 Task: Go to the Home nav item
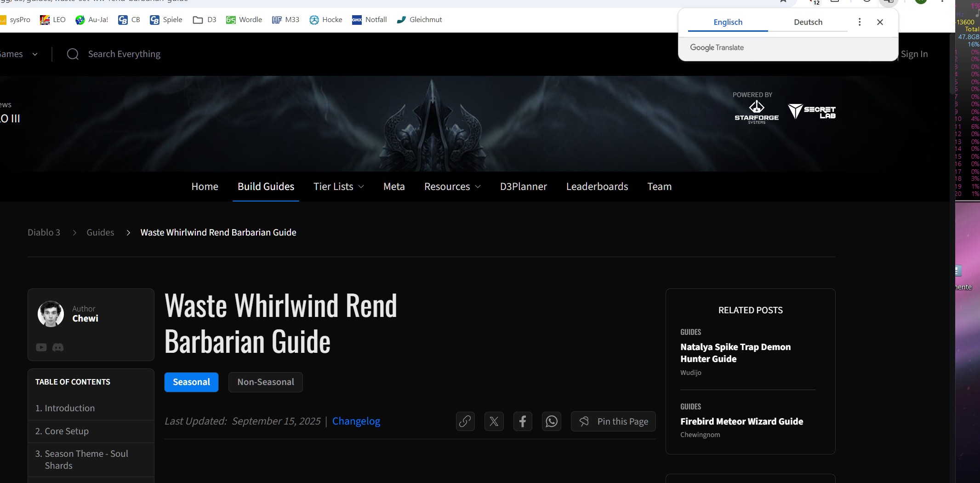pos(205,186)
